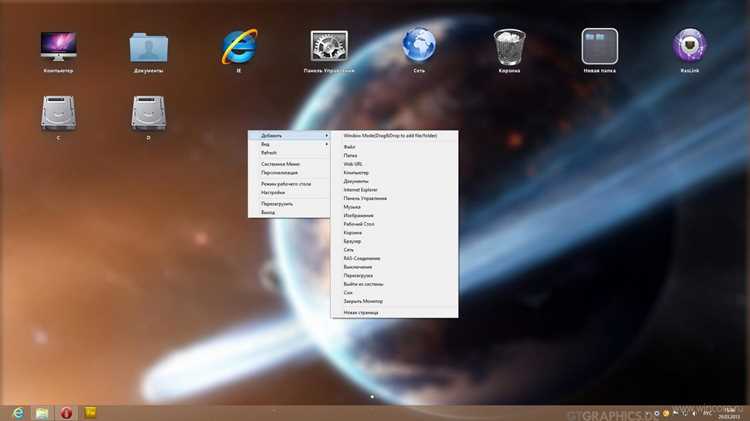This screenshot has width=750, height=421.
Task: Expand the Добавить submenu arrow
Action: click(327, 136)
